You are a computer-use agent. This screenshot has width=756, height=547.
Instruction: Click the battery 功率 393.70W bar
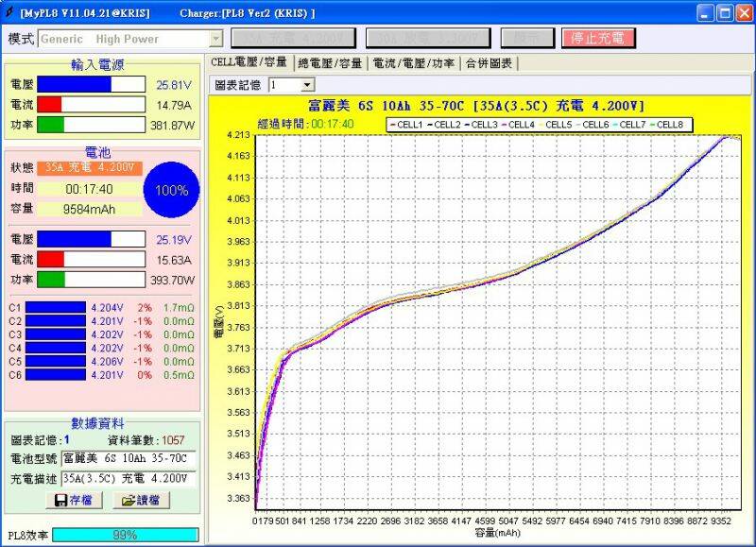[91, 280]
